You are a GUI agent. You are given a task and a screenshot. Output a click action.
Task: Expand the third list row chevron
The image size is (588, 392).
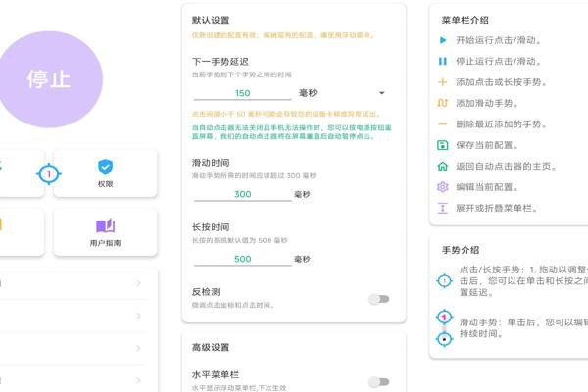138,348
